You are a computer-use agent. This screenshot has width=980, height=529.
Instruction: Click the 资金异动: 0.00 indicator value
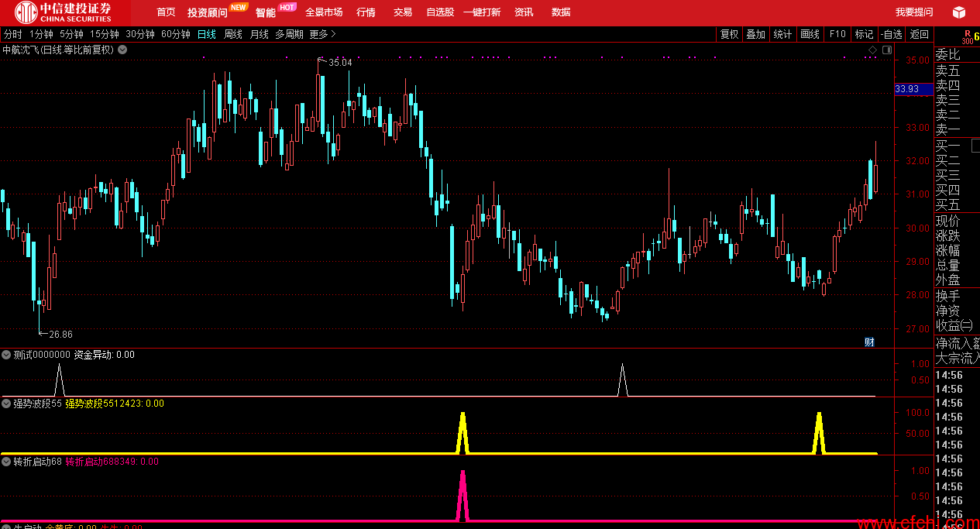(104, 355)
